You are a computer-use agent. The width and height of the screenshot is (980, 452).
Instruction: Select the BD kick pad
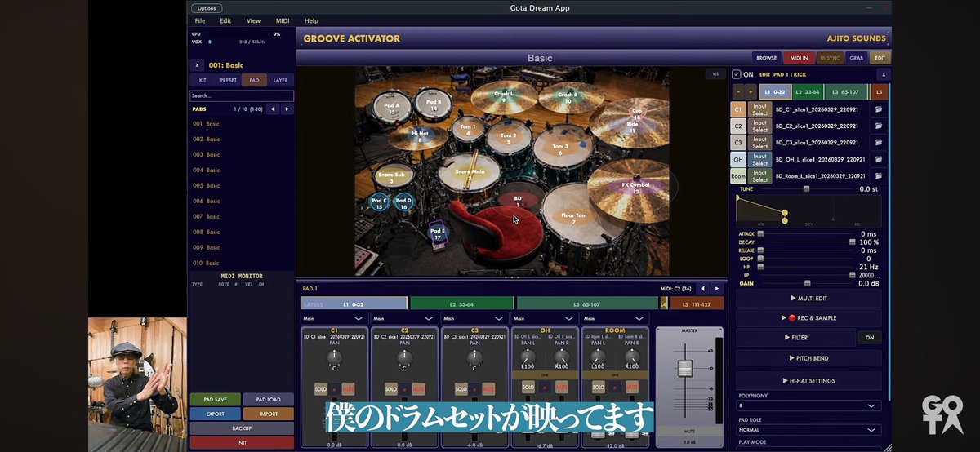click(x=517, y=202)
